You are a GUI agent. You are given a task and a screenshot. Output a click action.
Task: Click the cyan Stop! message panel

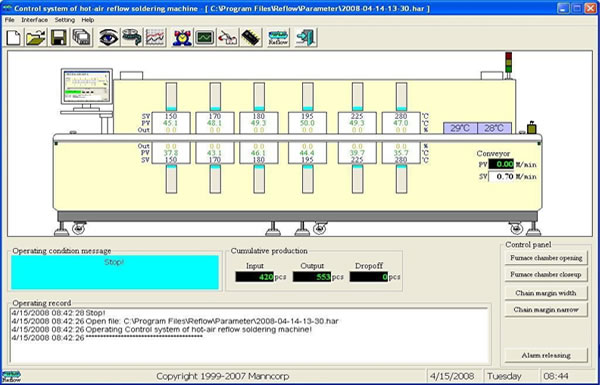(x=115, y=272)
